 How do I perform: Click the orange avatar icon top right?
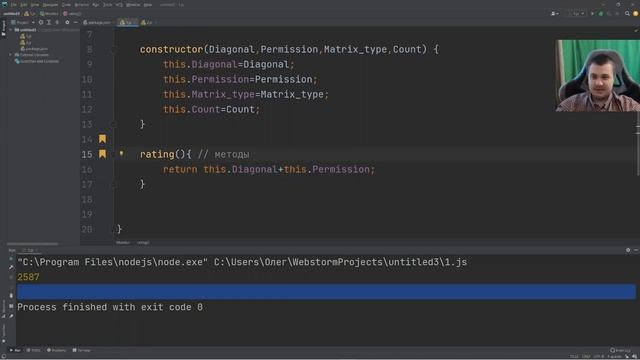pyautogui.click(x=636, y=13)
